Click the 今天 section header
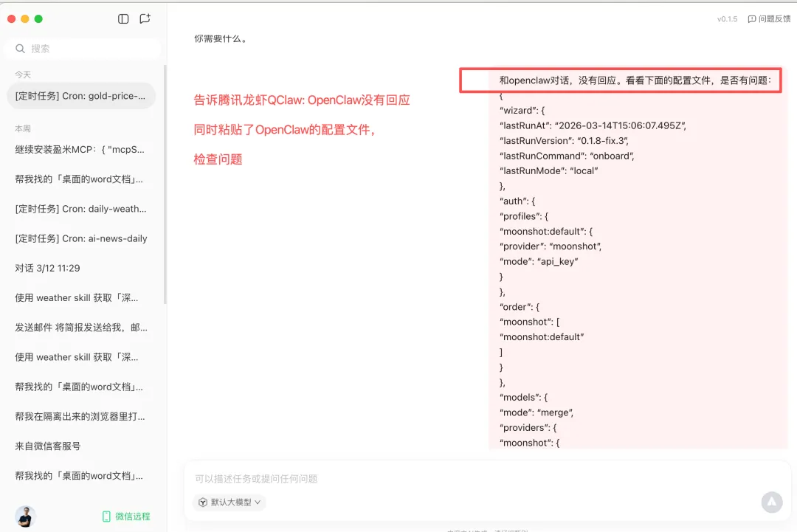The height and width of the screenshot is (532, 797). point(23,75)
